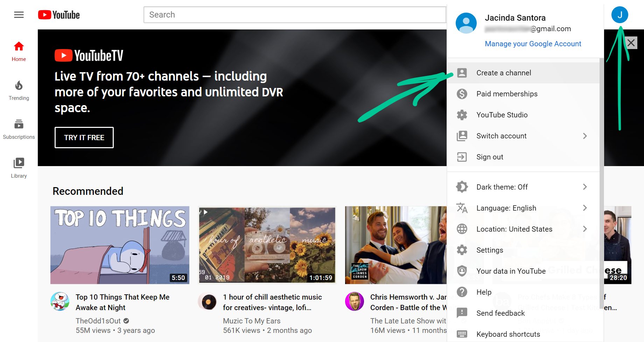Click the profile picture beside Jacinda Santora
644x342 pixels.
[466, 23]
